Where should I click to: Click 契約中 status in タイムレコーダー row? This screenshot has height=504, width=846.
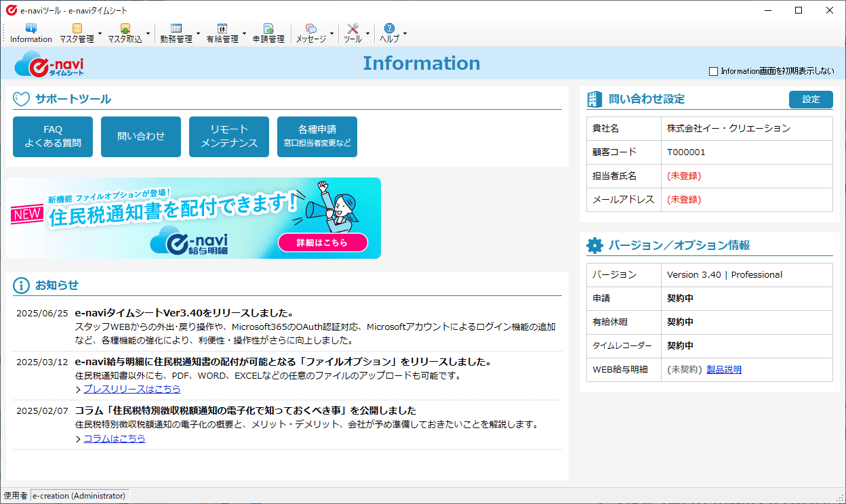[x=680, y=346]
